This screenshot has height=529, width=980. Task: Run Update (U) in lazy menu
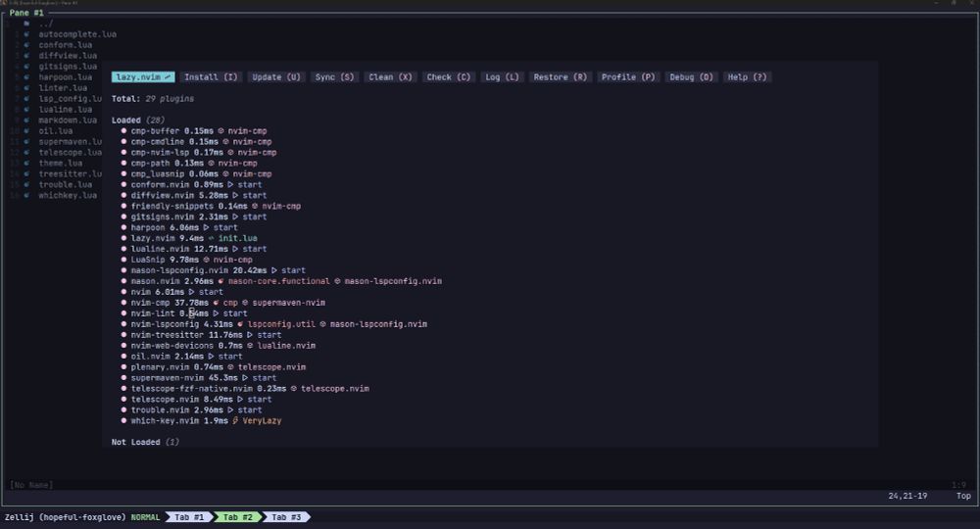(x=276, y=76)
